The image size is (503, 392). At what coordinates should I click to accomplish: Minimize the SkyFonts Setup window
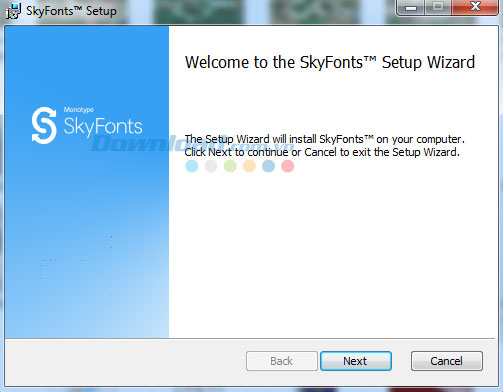[411, 7]
